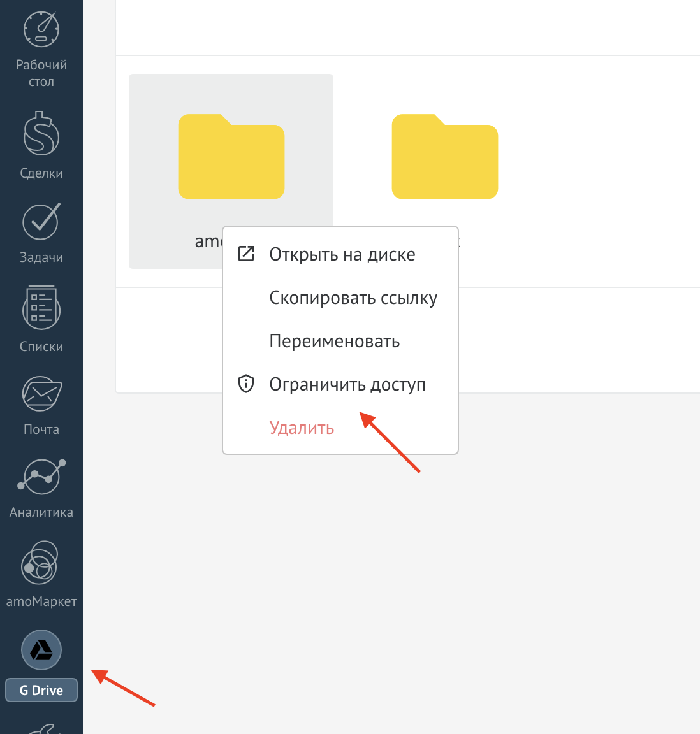
Task: Click the red Удалить option
Action: tap(302, 428)
